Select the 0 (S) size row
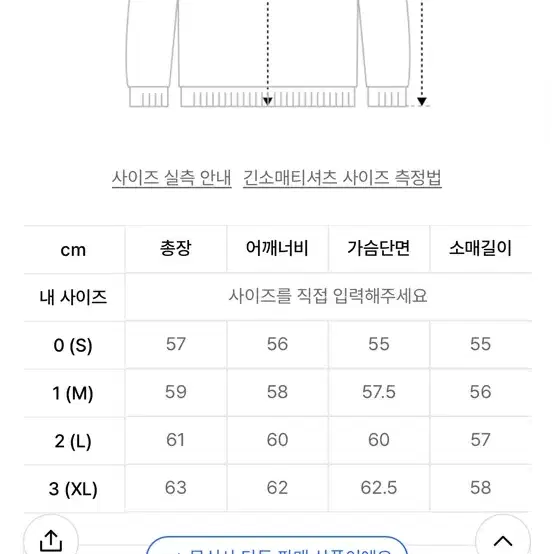Screen dimensions: 554x554 (x=278, y=345)
